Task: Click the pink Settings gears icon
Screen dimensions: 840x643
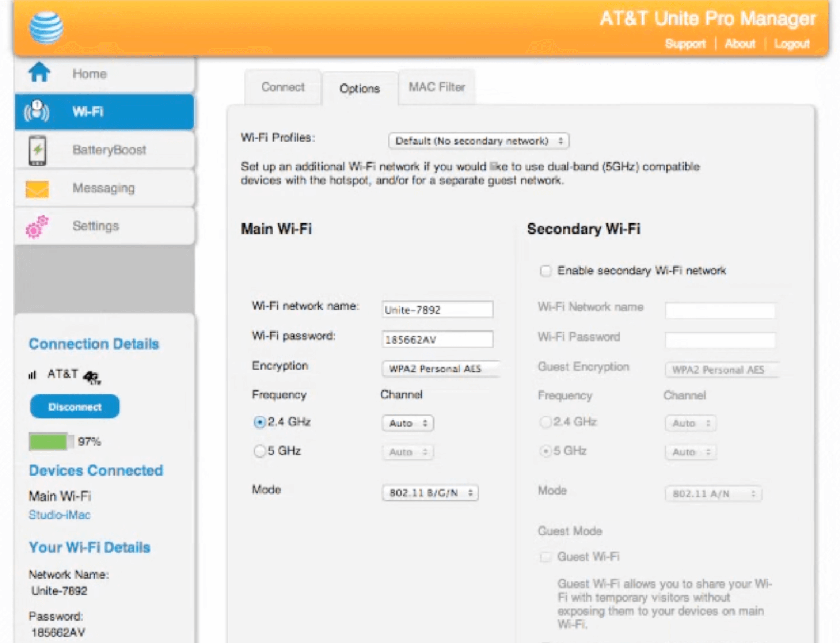Action: 37,226
